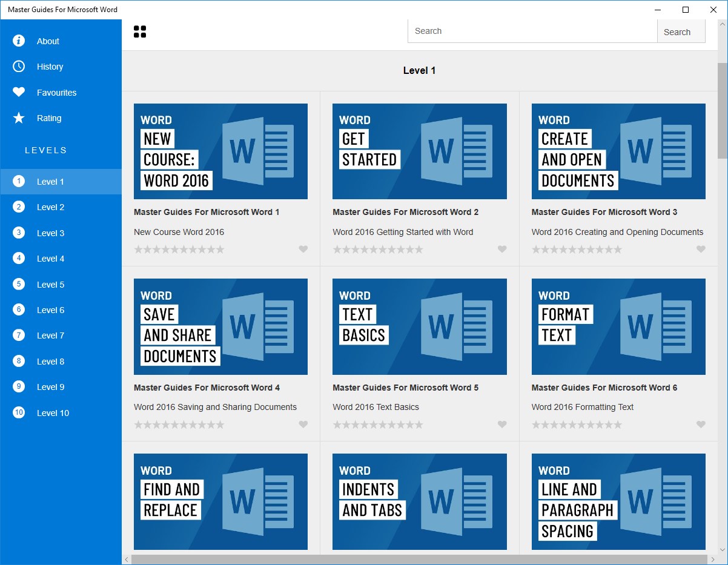Open the Text Basics thumbnail
The height and width of the screenshot is (565, 728).
point(420,326)
